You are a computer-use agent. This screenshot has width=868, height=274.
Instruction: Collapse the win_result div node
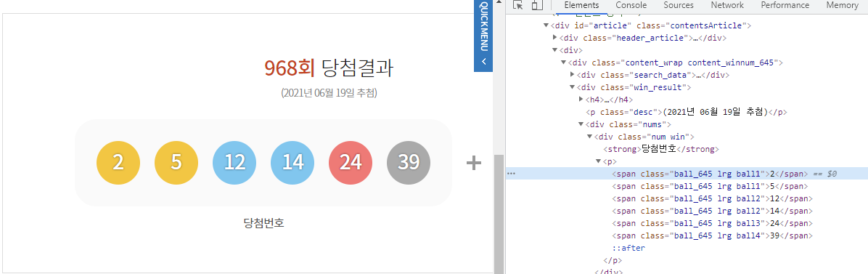pyautogui.click(x=573, y=88)
